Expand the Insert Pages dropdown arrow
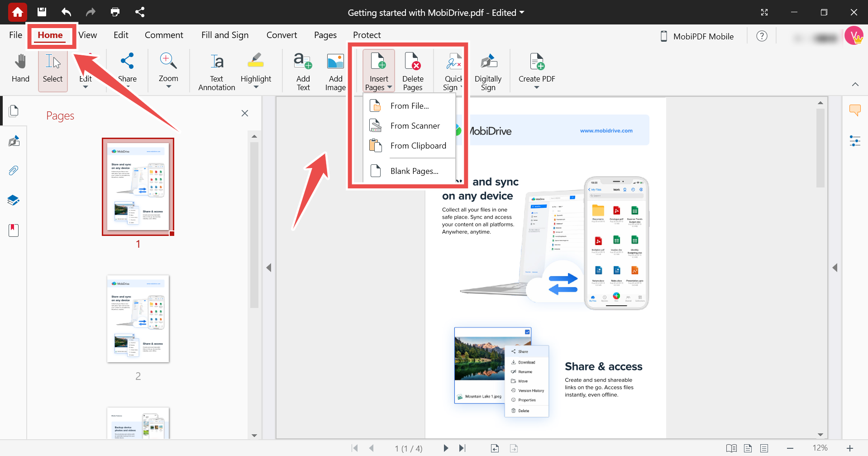This screenshot has height=456, width=868. pos(390,87)
